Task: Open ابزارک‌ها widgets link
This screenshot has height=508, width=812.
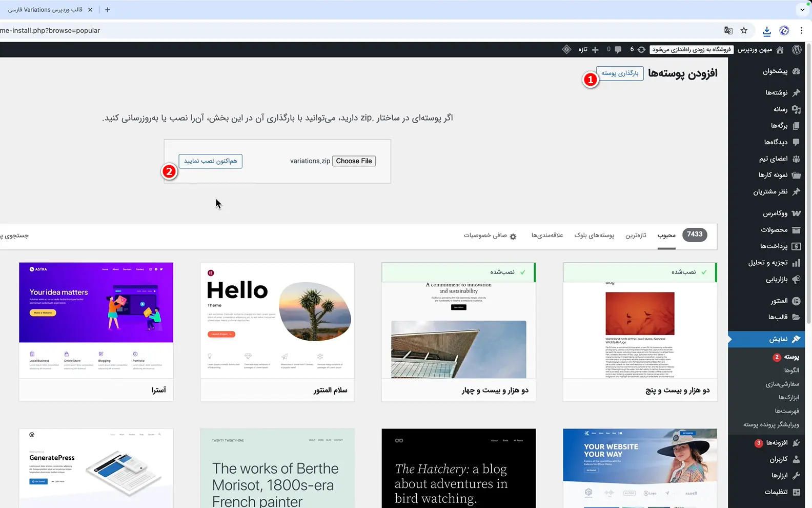Action: [x=789, y=397]
